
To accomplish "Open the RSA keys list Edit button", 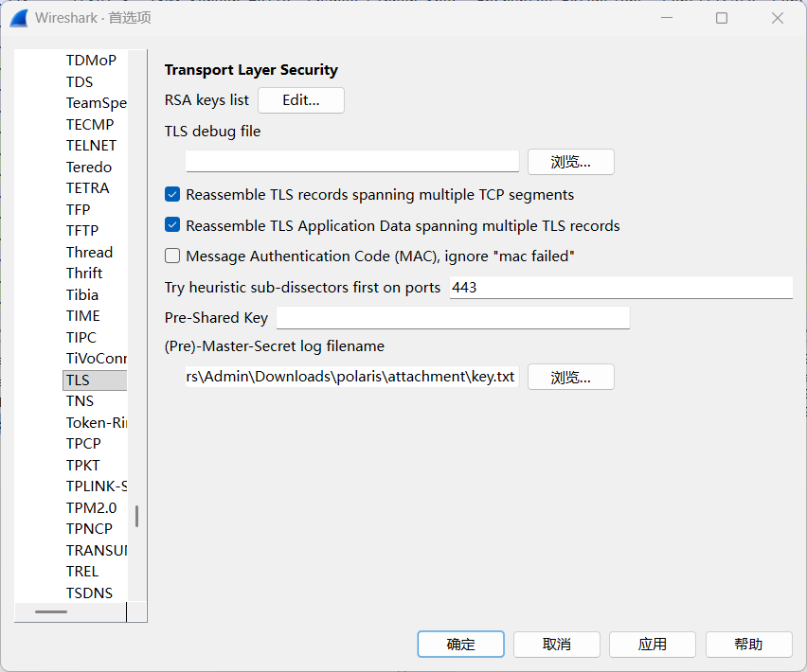I will coord(301,100).
